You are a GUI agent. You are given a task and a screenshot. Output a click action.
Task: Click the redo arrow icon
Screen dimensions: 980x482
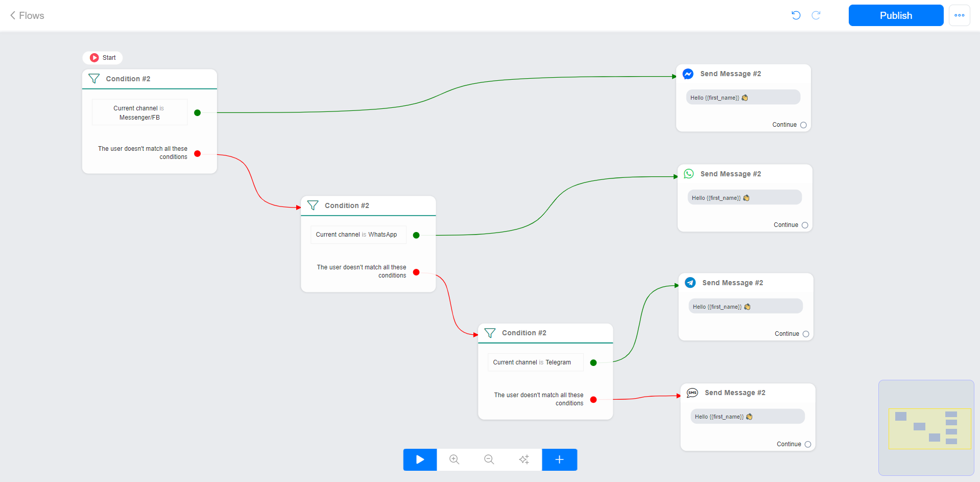tap(816, 15)
